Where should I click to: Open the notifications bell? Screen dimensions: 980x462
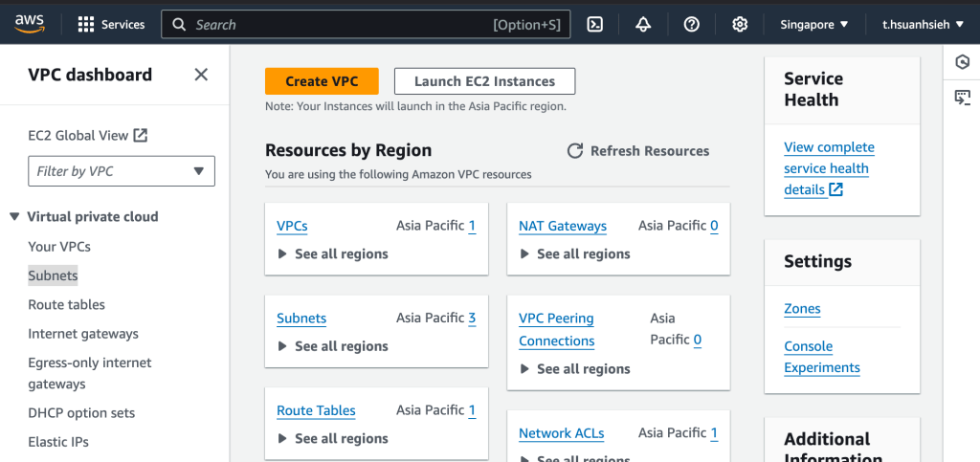pos(643,25)
